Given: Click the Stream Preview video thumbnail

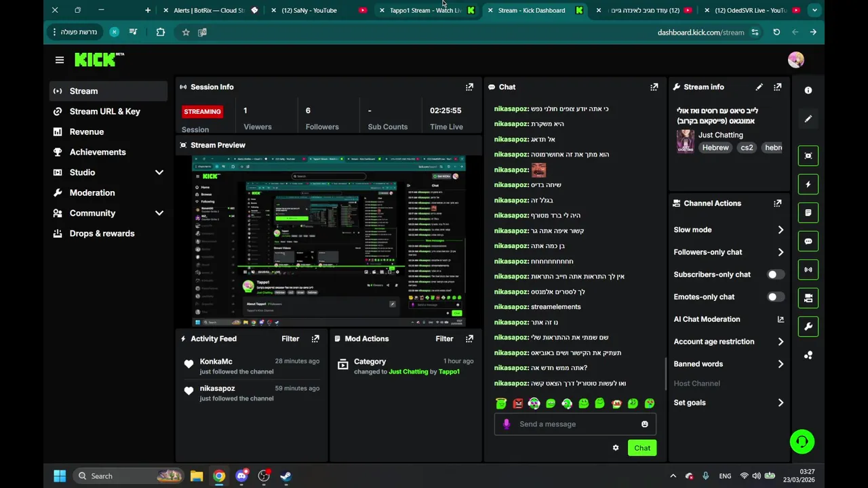Looking at the screenshot, I should point(329,241).
